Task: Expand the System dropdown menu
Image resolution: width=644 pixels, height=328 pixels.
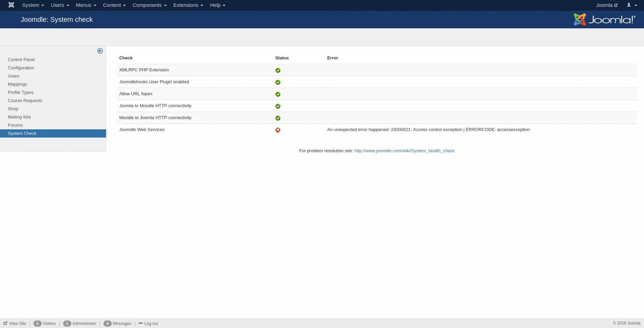Action: [x=33, y=5]
